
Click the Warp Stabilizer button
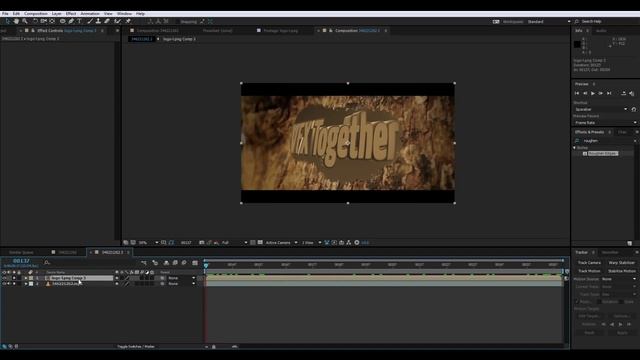tap(621, 263)
